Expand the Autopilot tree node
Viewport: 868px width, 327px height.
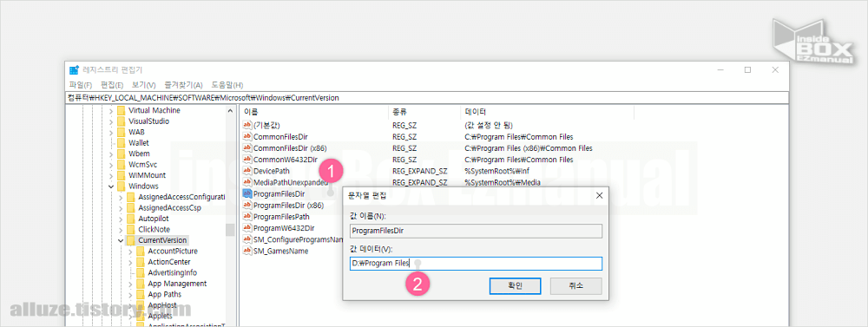coord(120,219)
